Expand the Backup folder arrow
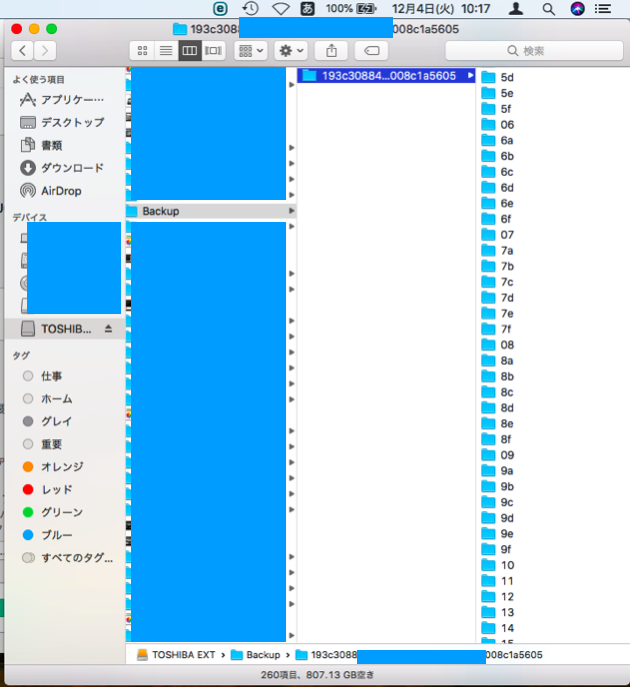This screenshot has width=630, height=687. coord(291,211)
